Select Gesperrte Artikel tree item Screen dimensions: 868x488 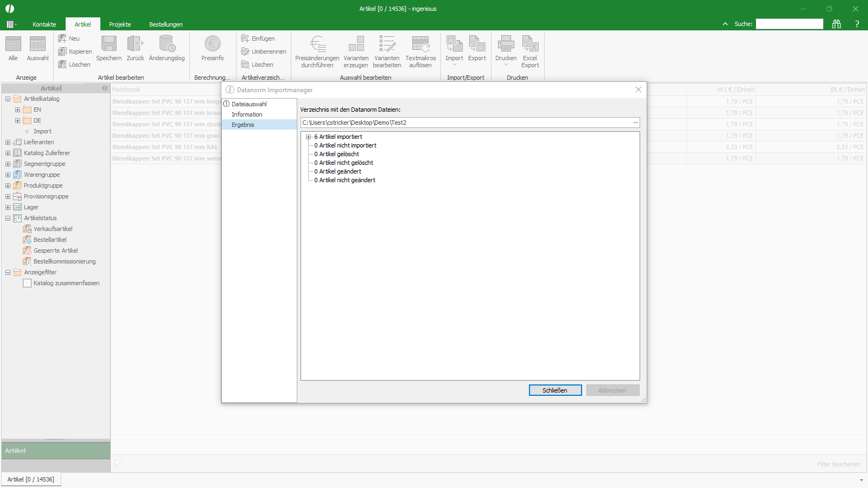coord(55,251)
